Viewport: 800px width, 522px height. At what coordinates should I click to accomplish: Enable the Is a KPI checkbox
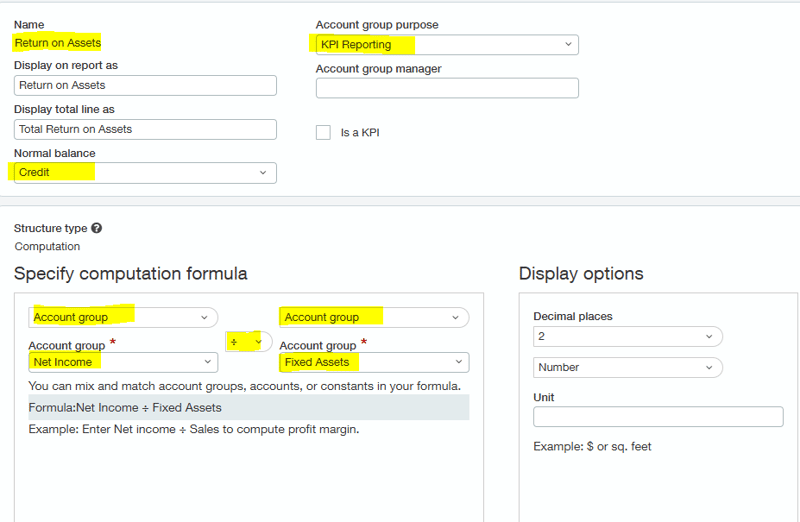click(323, 132)
